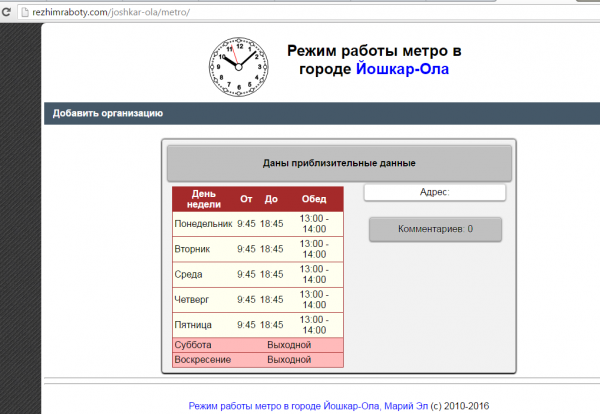Screen dimensions: 600x414
Task: Click the День недели column header
Action: 203,198
